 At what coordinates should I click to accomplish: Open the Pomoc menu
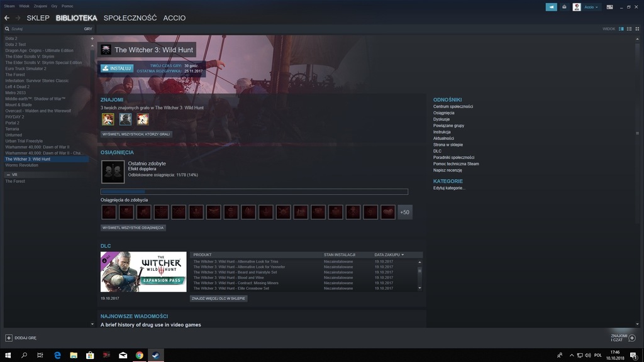coord(67,6)
